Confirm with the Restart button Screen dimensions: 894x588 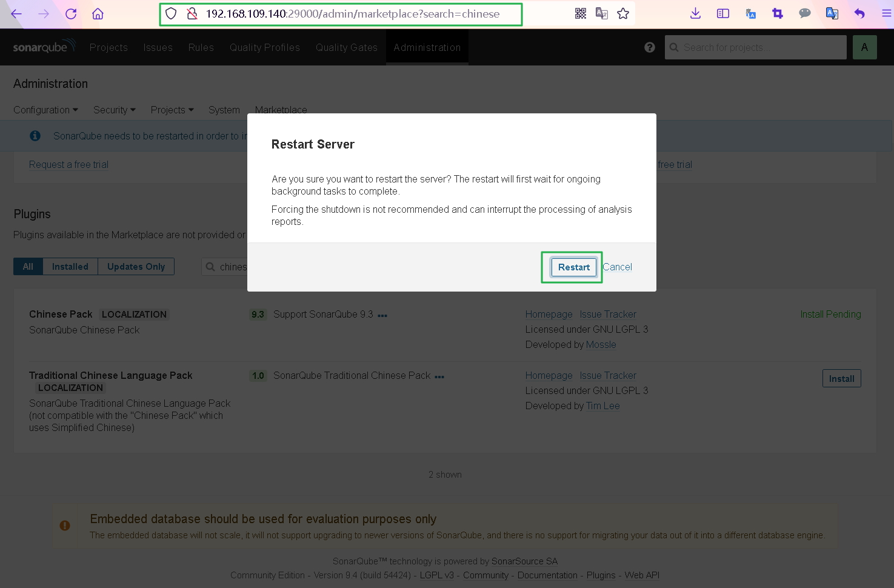(x=574, y=267)
